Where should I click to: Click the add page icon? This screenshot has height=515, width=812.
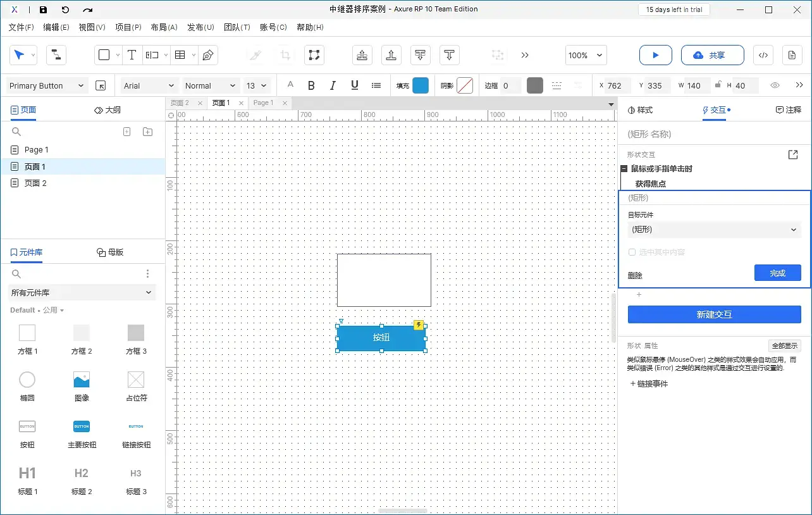[x=126, y=132]
